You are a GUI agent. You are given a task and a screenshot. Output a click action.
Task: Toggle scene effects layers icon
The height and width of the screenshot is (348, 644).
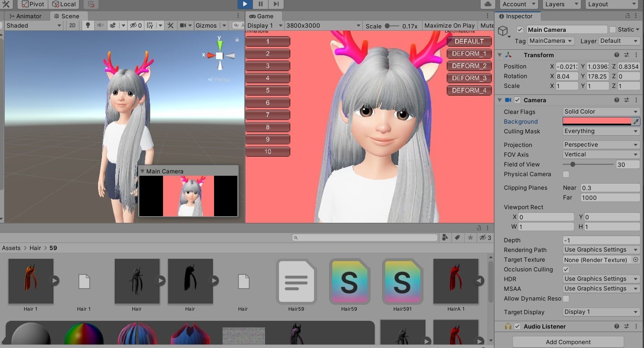(x=113, y=25)
